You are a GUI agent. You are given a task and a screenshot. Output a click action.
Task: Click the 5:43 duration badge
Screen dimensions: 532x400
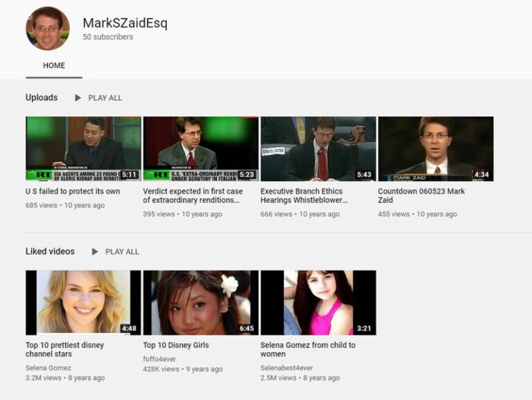click(364, 175)
